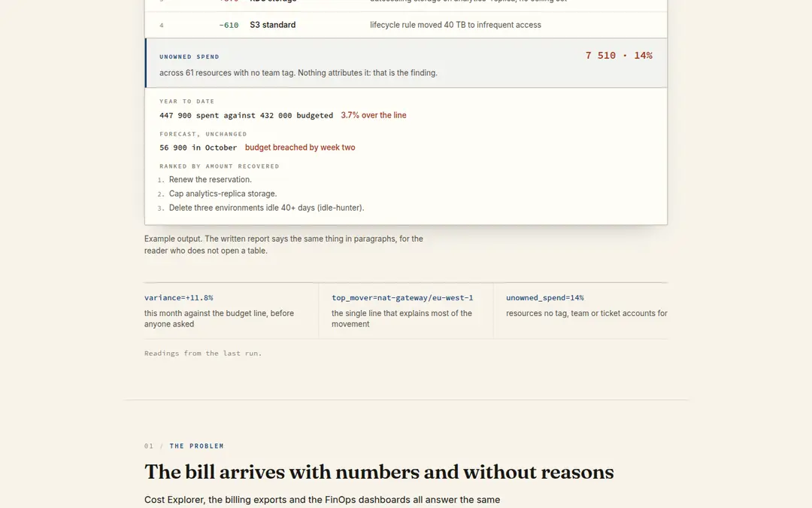Click the '-610' amount value

pyautogui.click(x=229, y=25)
